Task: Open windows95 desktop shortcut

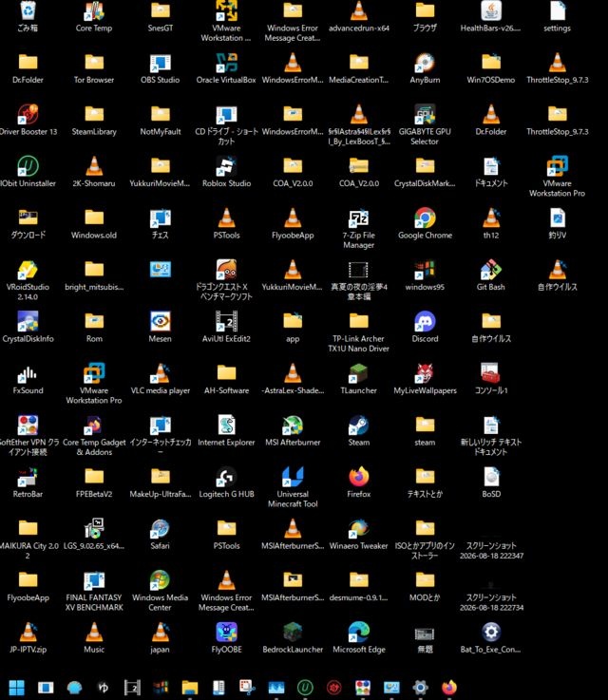Action: click(x=425, y=270)
